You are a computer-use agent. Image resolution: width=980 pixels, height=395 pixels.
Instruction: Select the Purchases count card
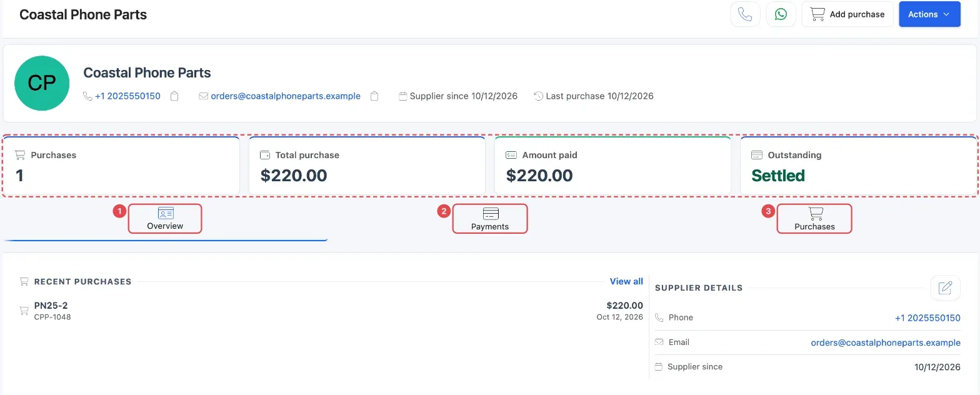[x=121, y=166]
